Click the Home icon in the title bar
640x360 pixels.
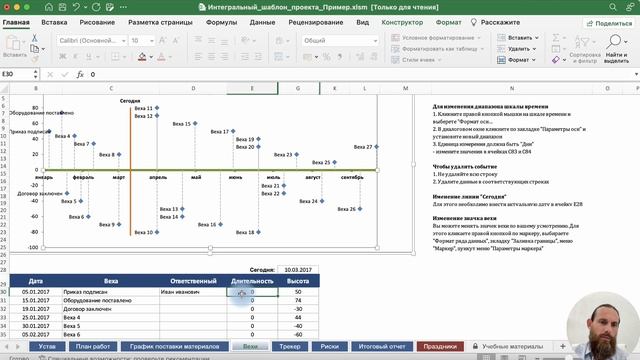pyautogui.click(x=49, y=7)
